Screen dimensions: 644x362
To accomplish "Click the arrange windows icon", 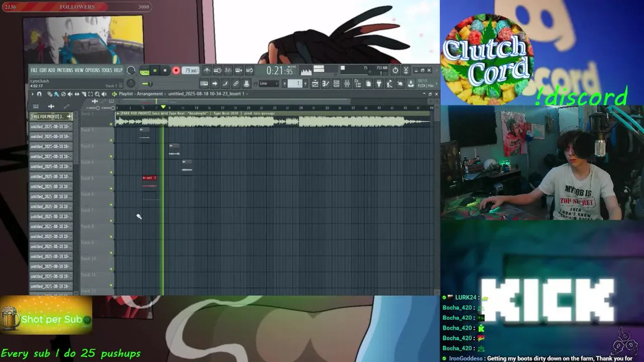I will point(406,70).
